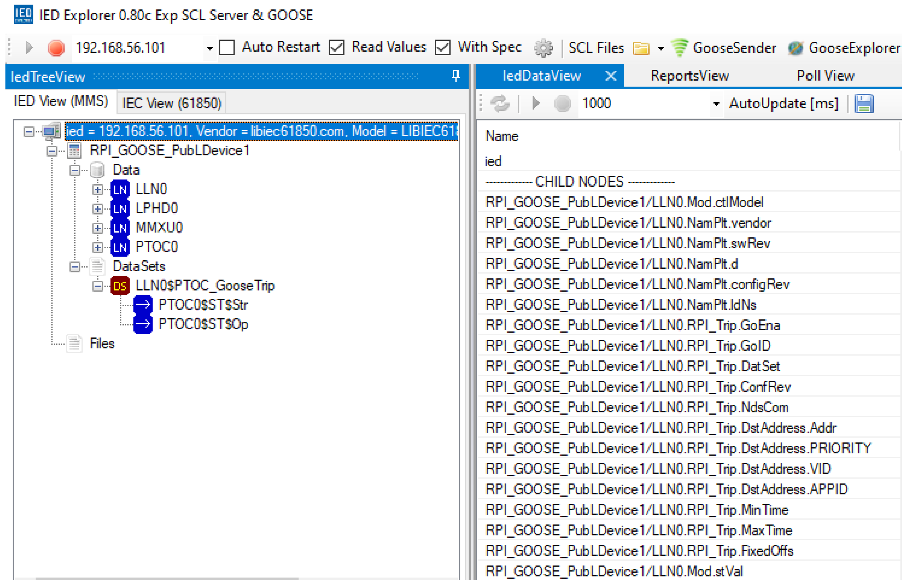Click the horizontal scrollbar under tree view
Screen dimensions: 907x588
coord(168,579)
